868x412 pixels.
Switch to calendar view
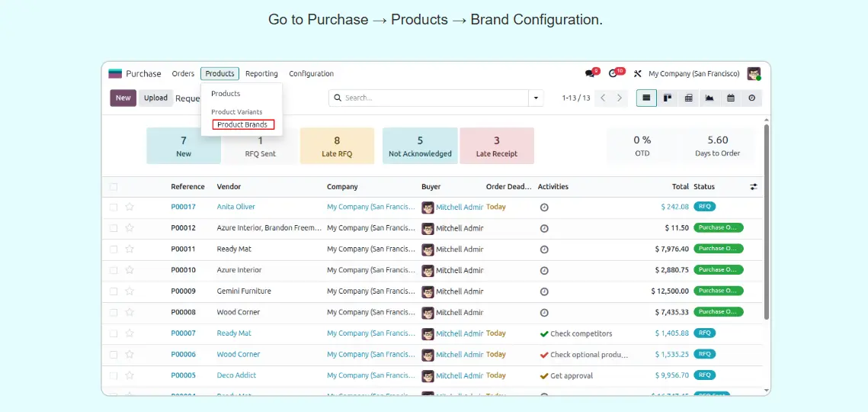coord(730,98)
